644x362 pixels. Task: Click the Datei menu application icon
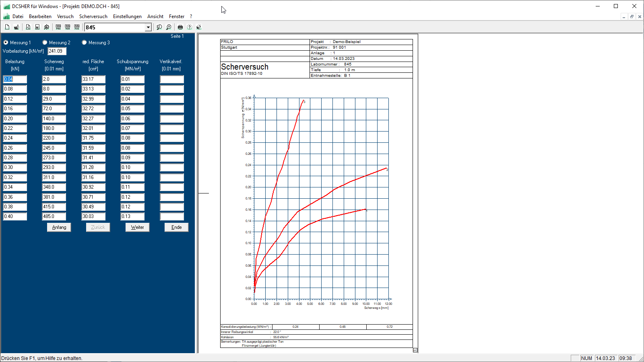coord(6,16)
